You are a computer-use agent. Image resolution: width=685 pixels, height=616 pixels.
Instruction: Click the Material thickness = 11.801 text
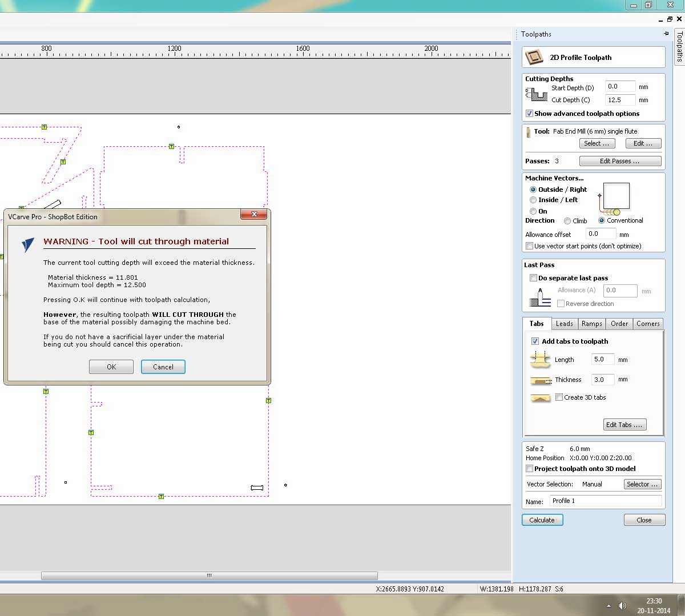[x=93, y=277]
